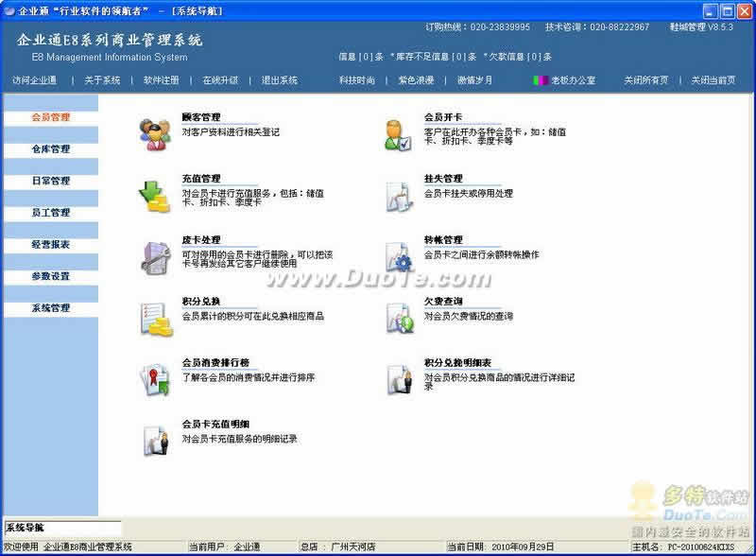Click 会员累计的积分可在此兑换相应商品 description
Viewport: 756px width, 556px height.
pos(252,316)
